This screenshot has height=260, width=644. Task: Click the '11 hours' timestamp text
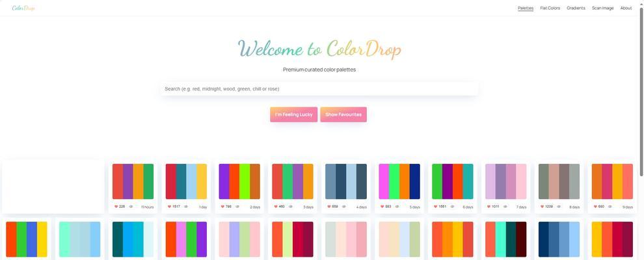[148, 207]
